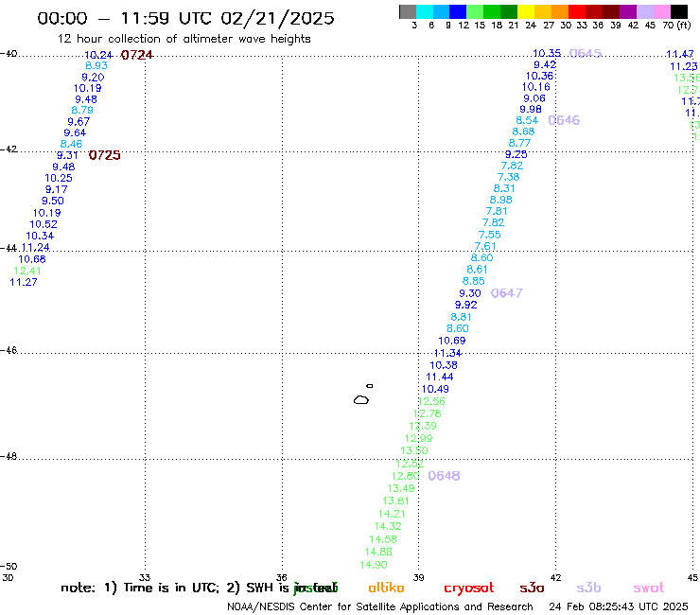Click the 10.68 wave height value
This screenshot has height=615, width=700.
point(32,259)
